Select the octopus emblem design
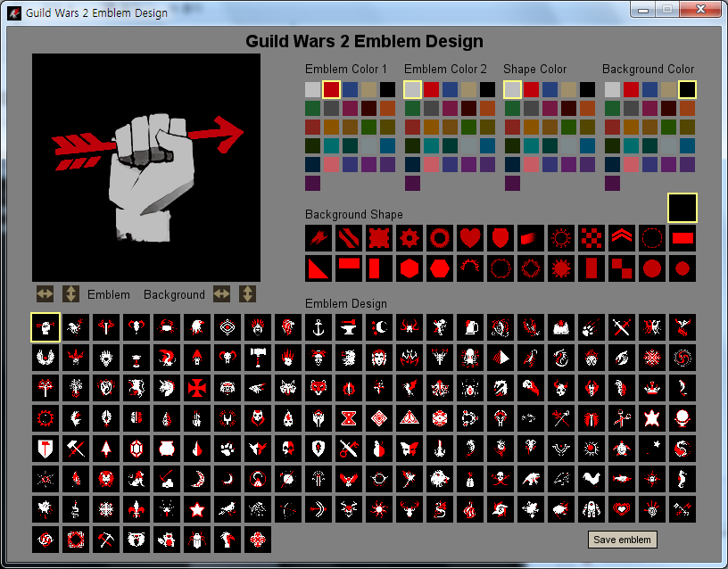 tap(470, 358)
